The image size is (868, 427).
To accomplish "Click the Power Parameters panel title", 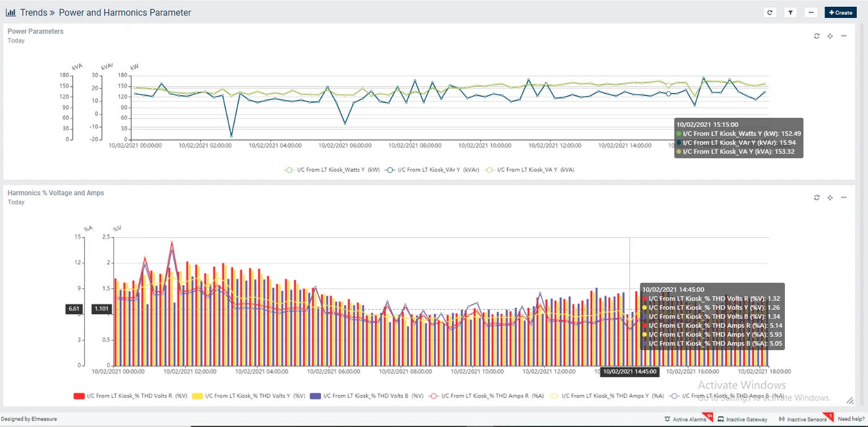I will (x=35, y=31).
